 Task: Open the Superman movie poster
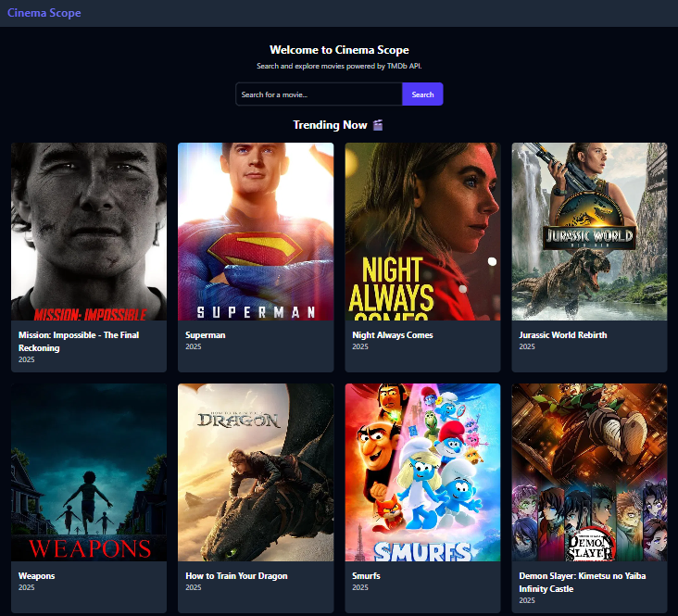click(x=256, y=232)
